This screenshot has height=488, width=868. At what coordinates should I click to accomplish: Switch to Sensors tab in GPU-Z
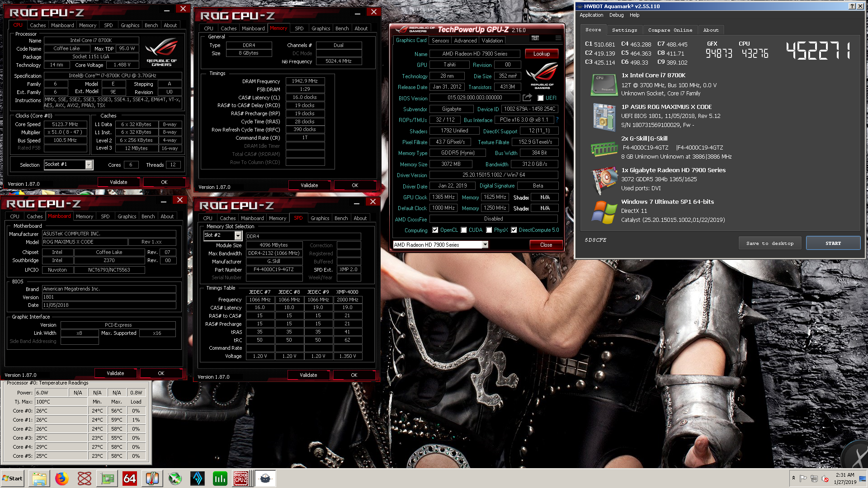click(440, 41)
